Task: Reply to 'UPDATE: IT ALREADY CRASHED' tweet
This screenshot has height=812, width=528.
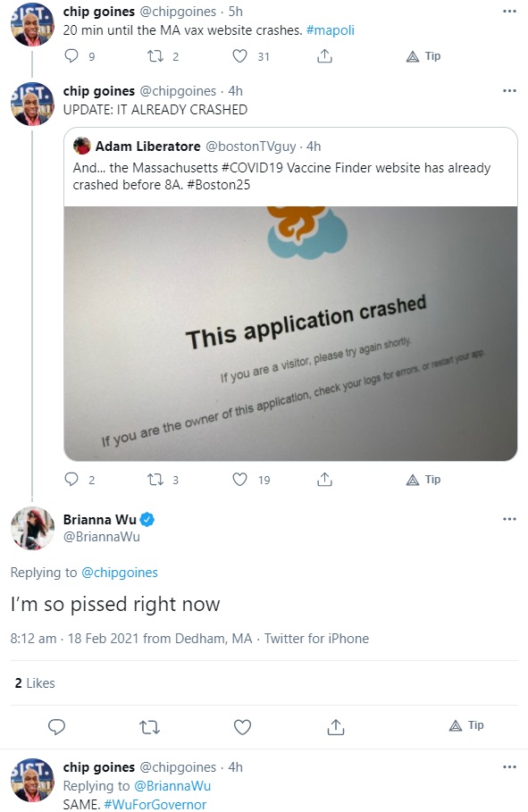Action: pos(71,480)
